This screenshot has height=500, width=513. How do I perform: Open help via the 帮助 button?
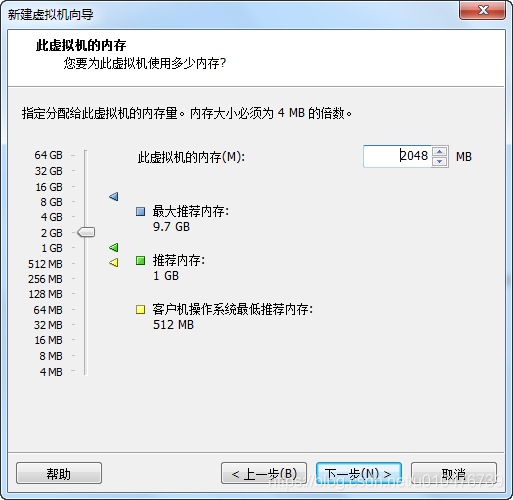(59, 473)
